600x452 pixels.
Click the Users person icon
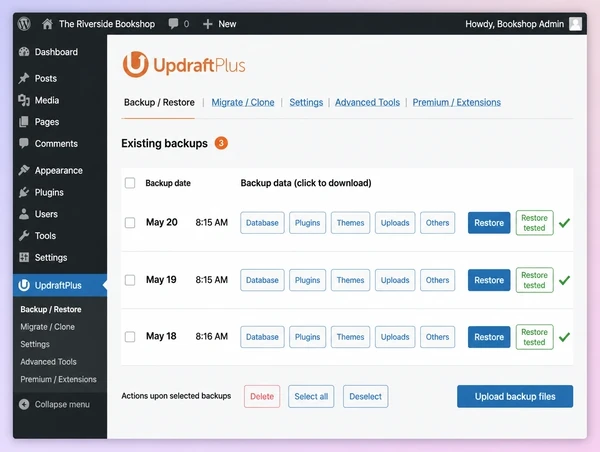pyautogui.click(x=24, y=214)
